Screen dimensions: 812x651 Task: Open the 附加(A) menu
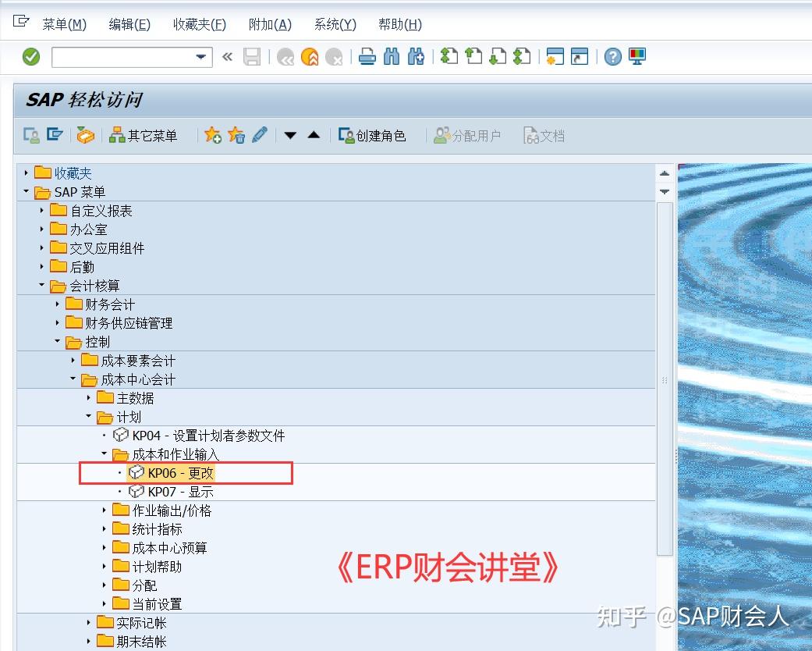pos(269,24)
